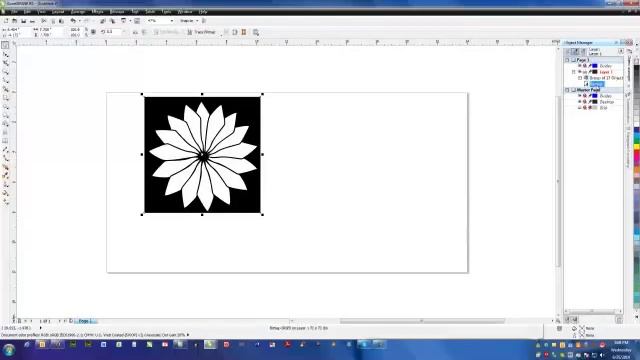
Task: Click the Save toolbar icon
Action: click(x=23, y=21)
